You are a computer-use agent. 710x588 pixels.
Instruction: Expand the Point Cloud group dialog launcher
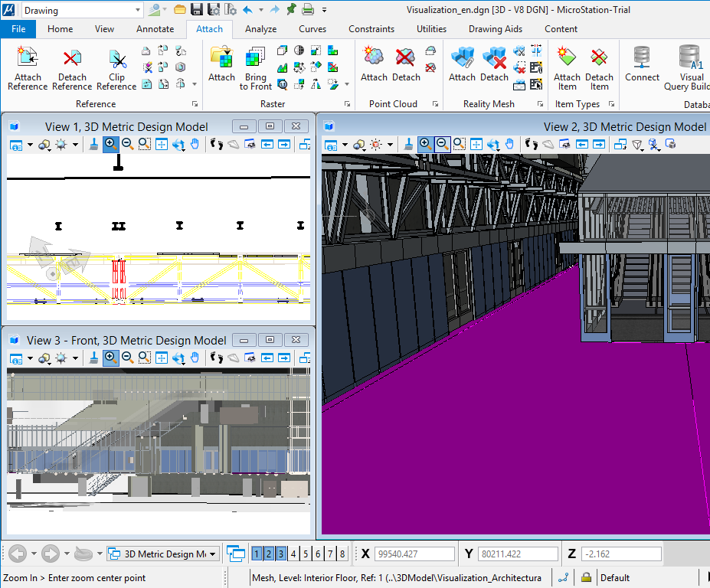(435, 104)
